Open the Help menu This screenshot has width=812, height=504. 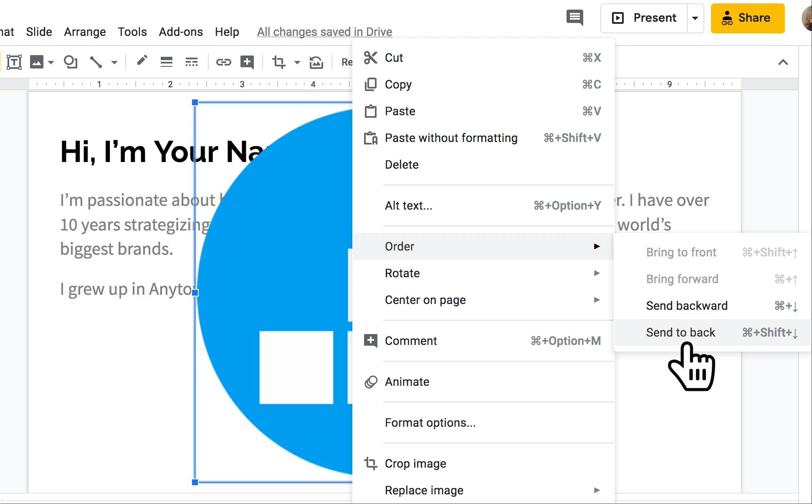pyautogui.click(x=227, y=32)
